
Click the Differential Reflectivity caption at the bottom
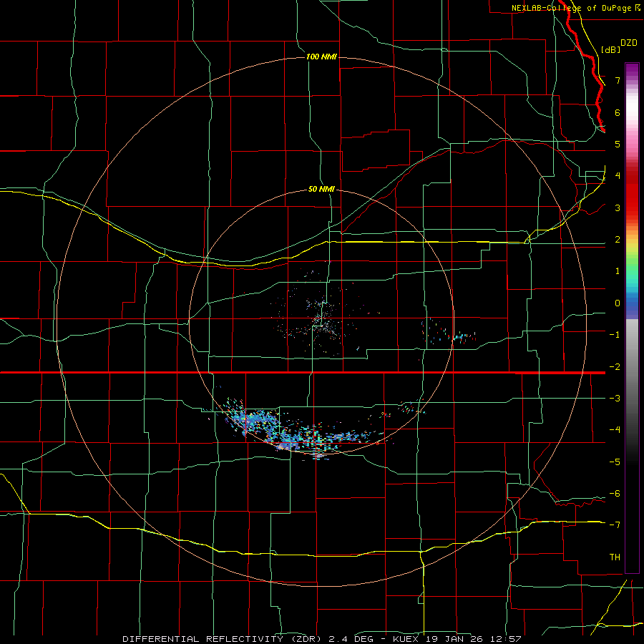point(321,639)
